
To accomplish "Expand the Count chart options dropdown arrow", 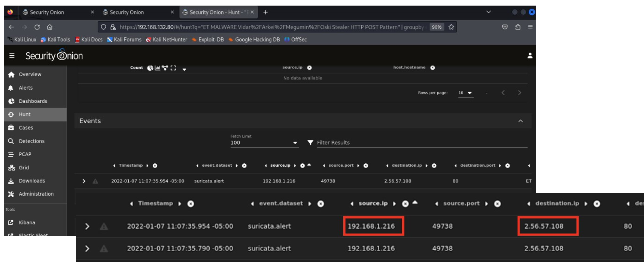I will click(x=184, y=69).
